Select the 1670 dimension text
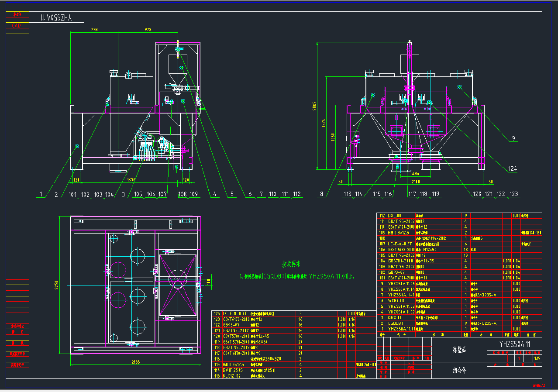Screen dimensions: 558x392 (x=131, y=179)
